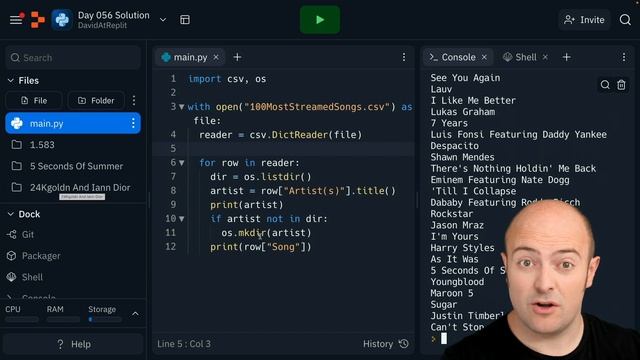Click the Despacito console output line

[x=454, y=146]
